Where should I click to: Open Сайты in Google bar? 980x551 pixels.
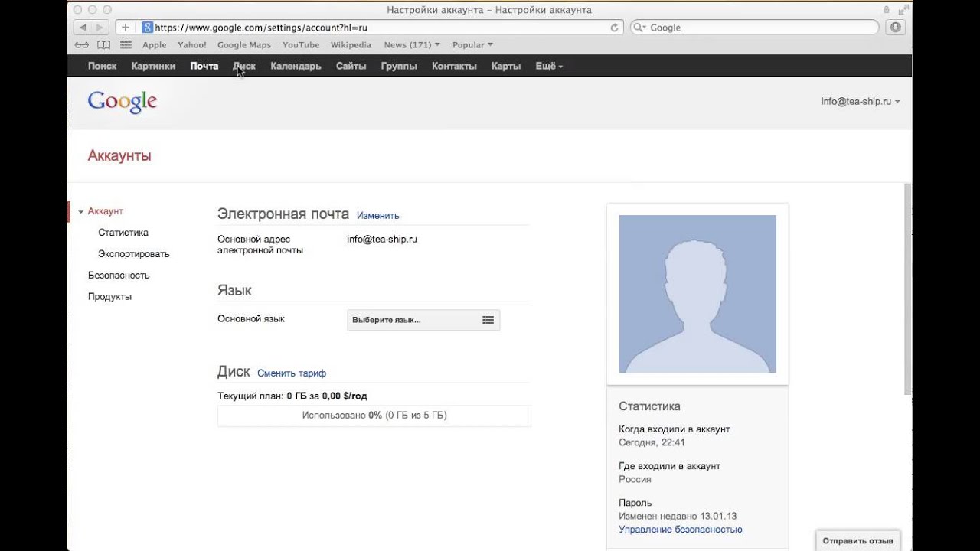(x=351, y=66)
